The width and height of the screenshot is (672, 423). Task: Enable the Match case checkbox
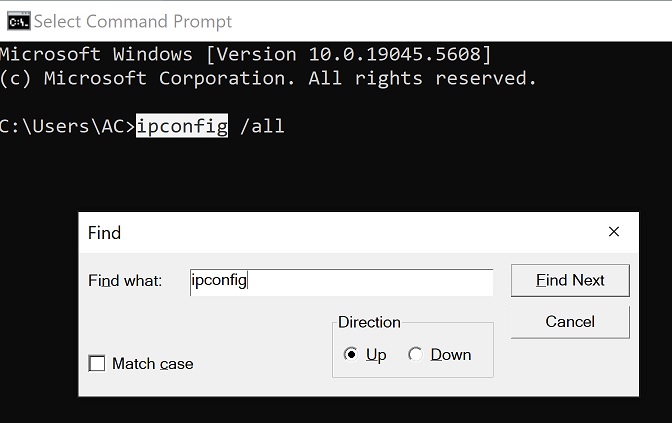(97, 364)
